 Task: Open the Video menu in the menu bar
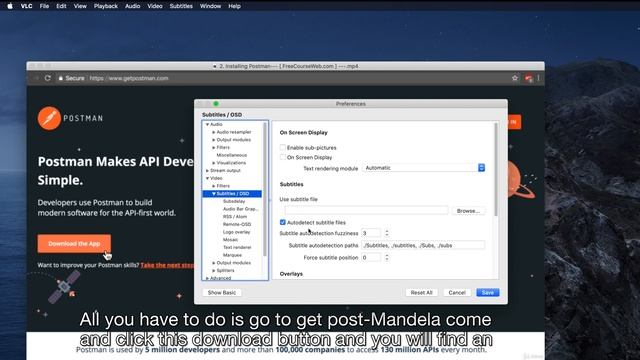pos(155,6)
